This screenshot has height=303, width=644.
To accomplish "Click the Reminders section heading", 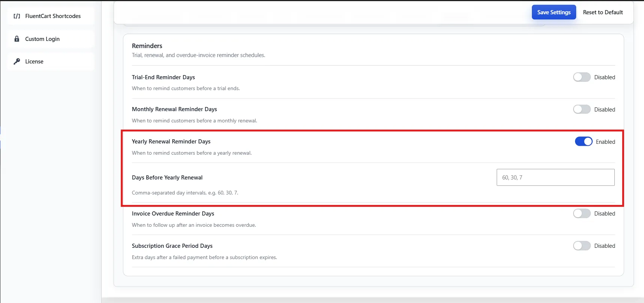I will [x=147, y=46].
